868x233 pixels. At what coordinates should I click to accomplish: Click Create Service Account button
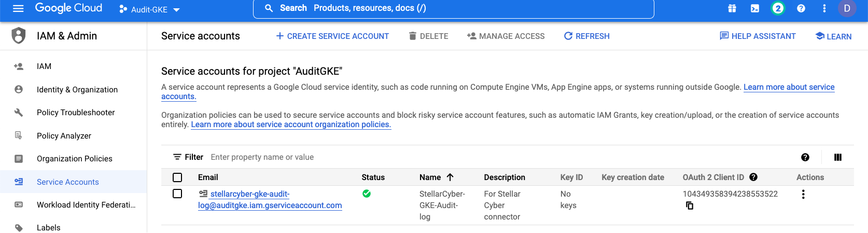(x=332, y=36)
